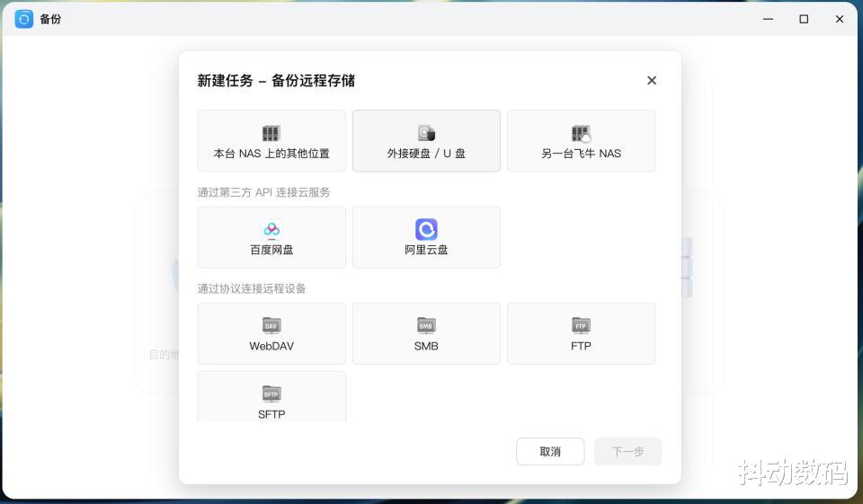863x504 pixels.
Task: Pick the other fnOS NAS icon
Action: pos(582,133)
